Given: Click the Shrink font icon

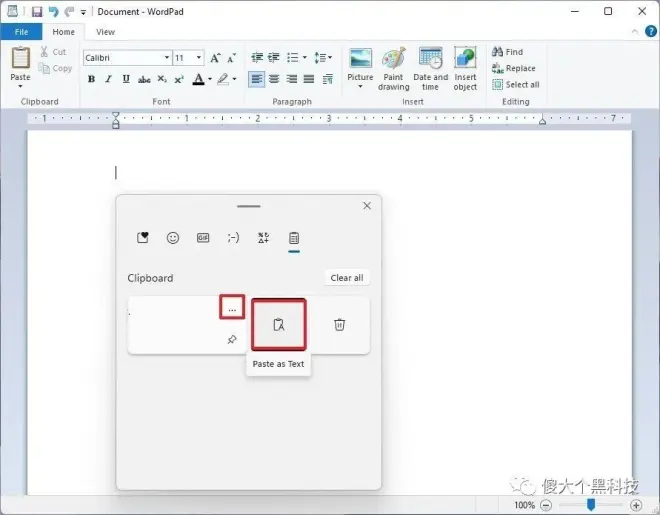Looking at the screenshot, I should pyautogui.click(x=232, y=58).
